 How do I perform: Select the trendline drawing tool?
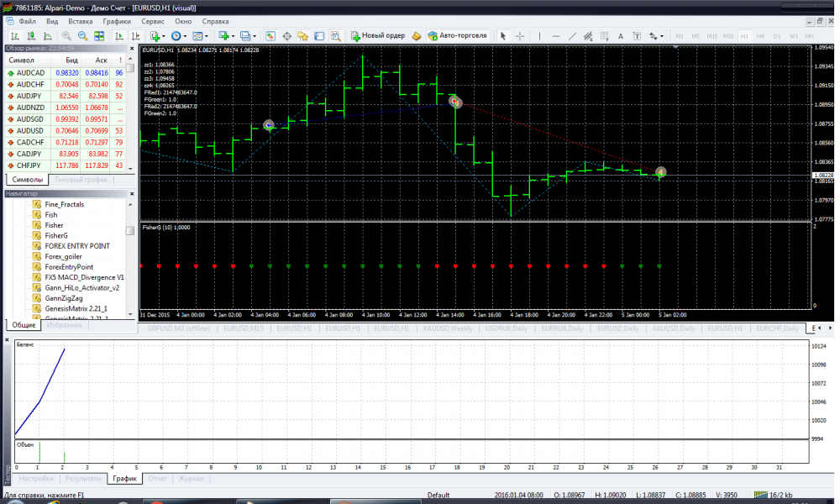coord(572,36)
